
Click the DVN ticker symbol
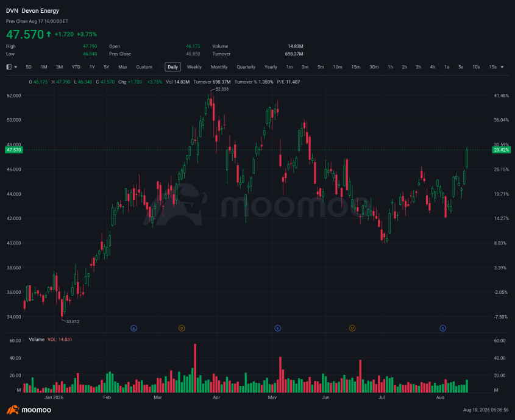pyautogui.click(x=12, y=11)
